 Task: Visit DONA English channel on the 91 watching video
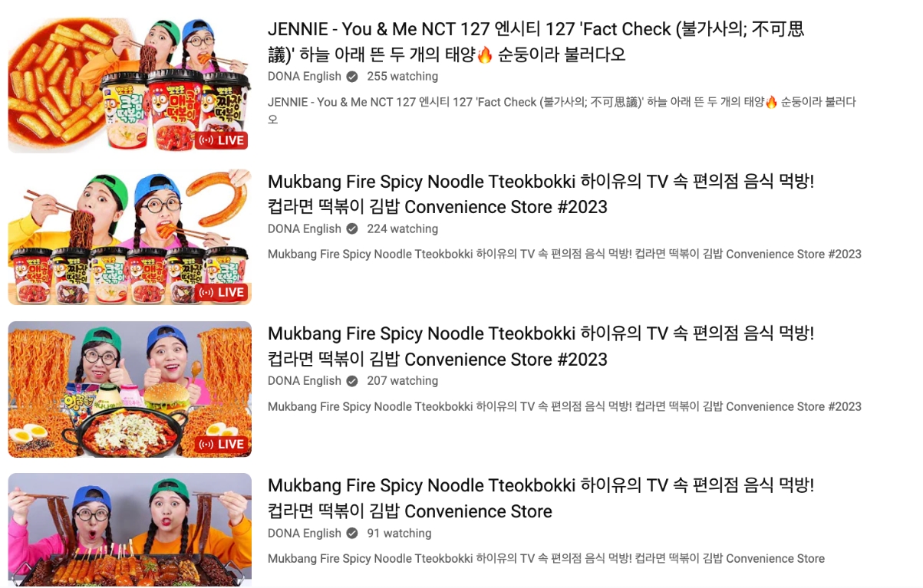304,533
